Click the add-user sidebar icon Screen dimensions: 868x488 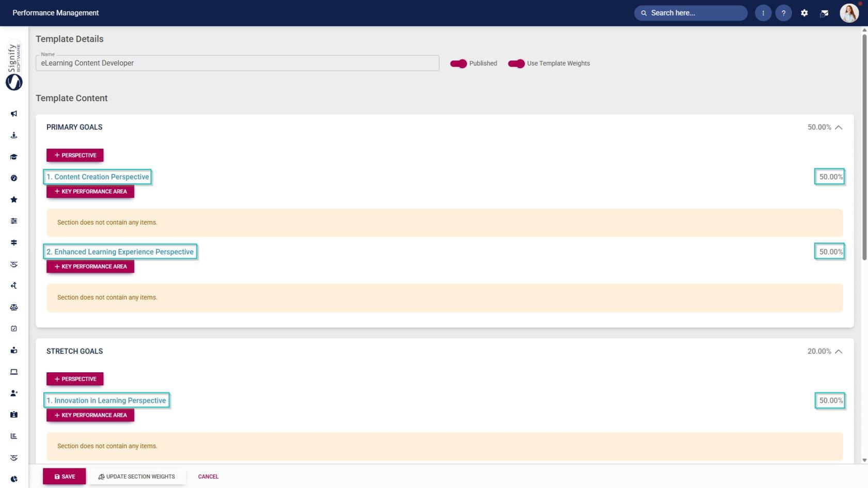coord(14,393)
